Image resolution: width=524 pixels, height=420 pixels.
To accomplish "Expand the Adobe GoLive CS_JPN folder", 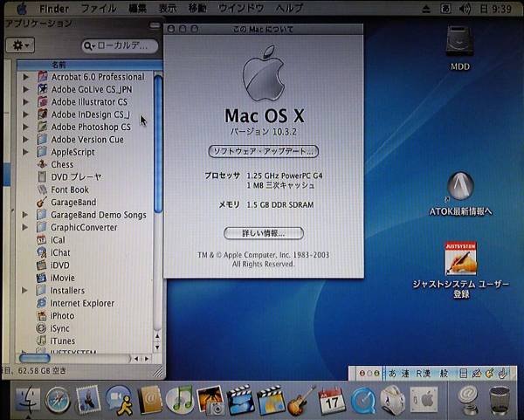I will [25, 89].
